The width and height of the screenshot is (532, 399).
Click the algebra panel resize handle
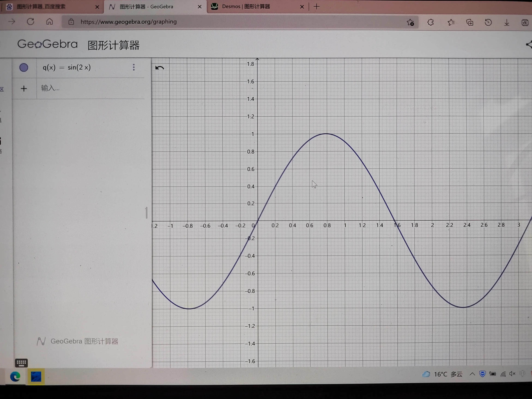tap(146, 213)
